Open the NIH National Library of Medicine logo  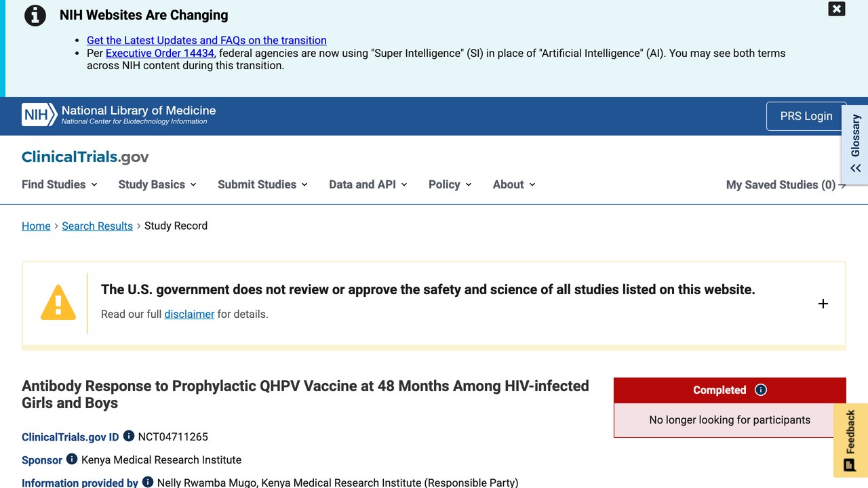pyautogui.click(x=119, y=115)
